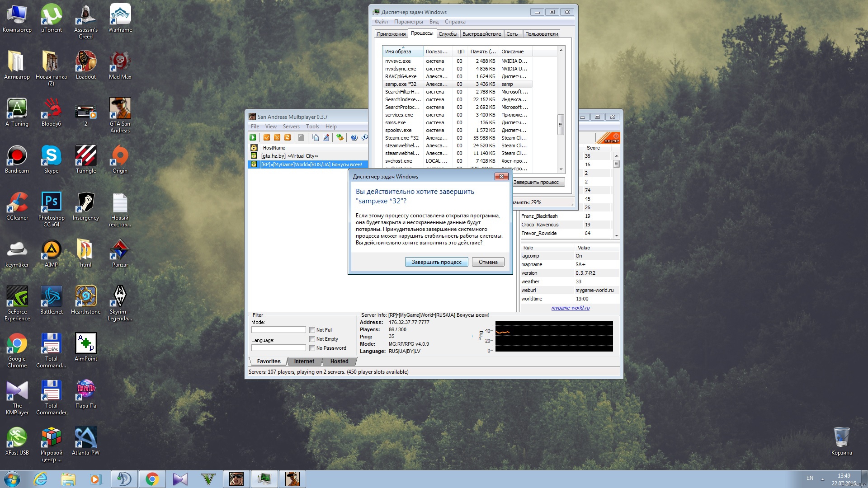The width and height of the screenshot is (868, 488).
Task: Open the Windows Start button
Action: click(x=12, y=479)
